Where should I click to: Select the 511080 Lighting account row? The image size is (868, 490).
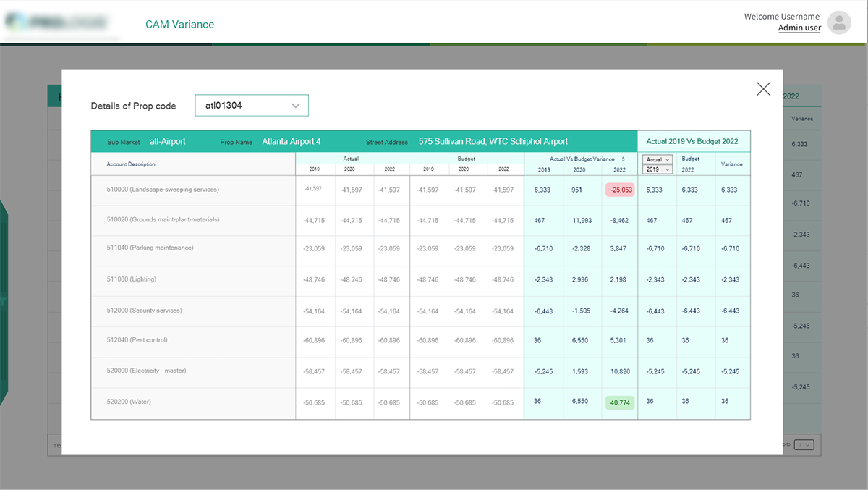131,279
